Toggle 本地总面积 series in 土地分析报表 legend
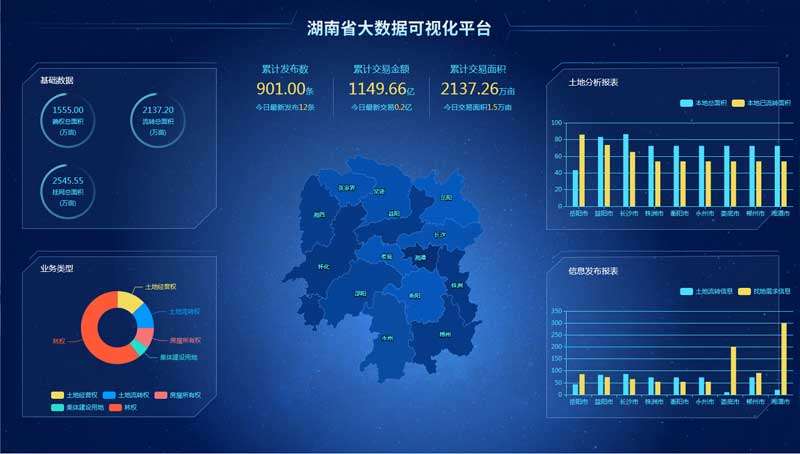Image resolution: width=800 pixels, height=454 pixels. click(702, 103)
